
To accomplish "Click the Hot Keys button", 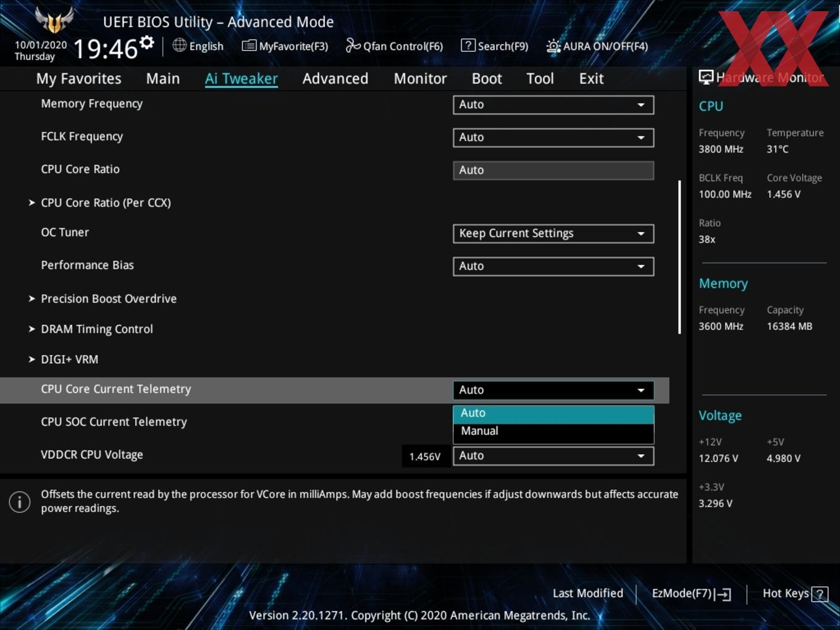I will (795, 594).
